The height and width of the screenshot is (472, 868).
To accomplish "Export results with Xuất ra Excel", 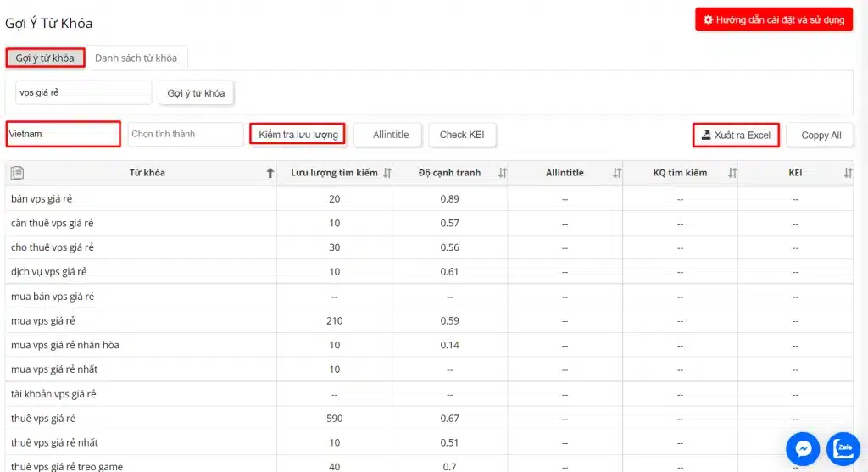I will (x=735, y=135).
